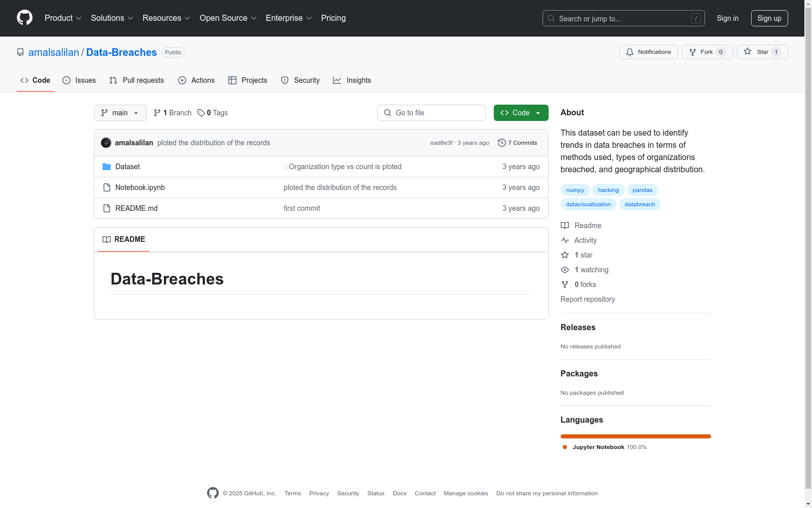The height and width of the screenshot is (508, 812).
Task: Open the README.md file
Action: [137, 208]
